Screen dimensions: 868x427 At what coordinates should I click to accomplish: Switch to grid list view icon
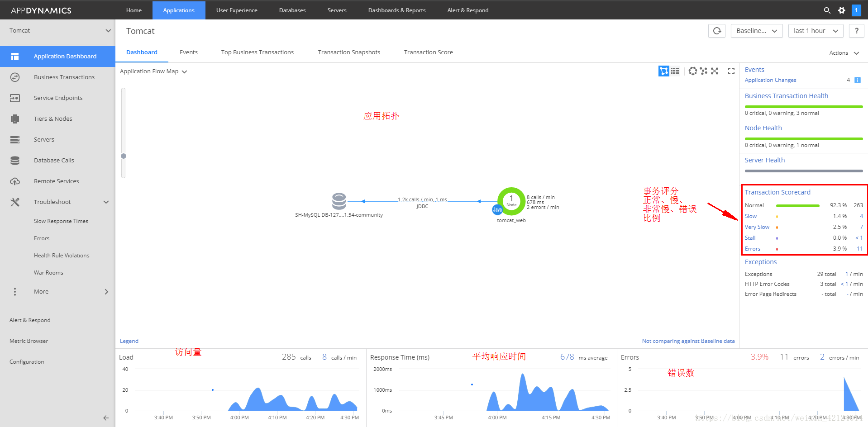point(675,71)
